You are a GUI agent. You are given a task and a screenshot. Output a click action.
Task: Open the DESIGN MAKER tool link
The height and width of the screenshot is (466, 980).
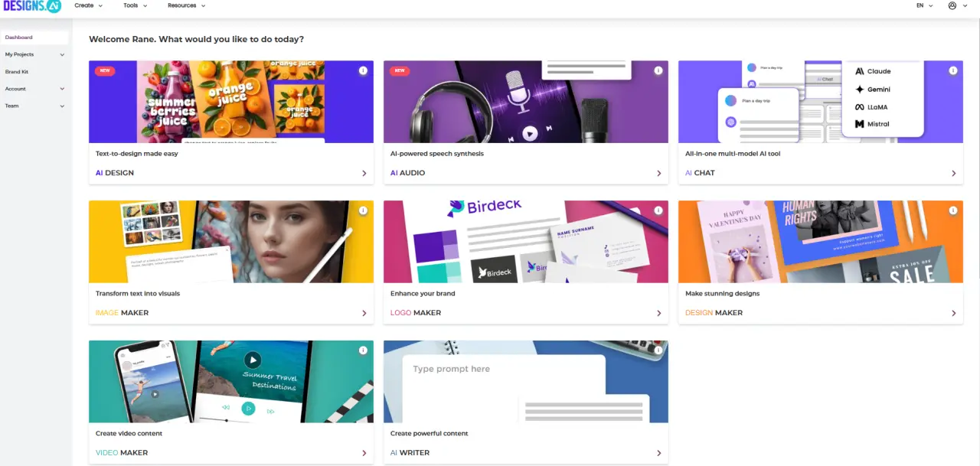coord(714,313)
